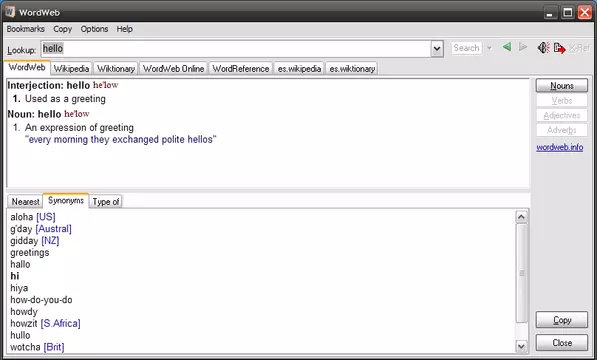The image size is (597, 360).
Task: Switch to the Wiktionary tab
Action: point(116,68)
